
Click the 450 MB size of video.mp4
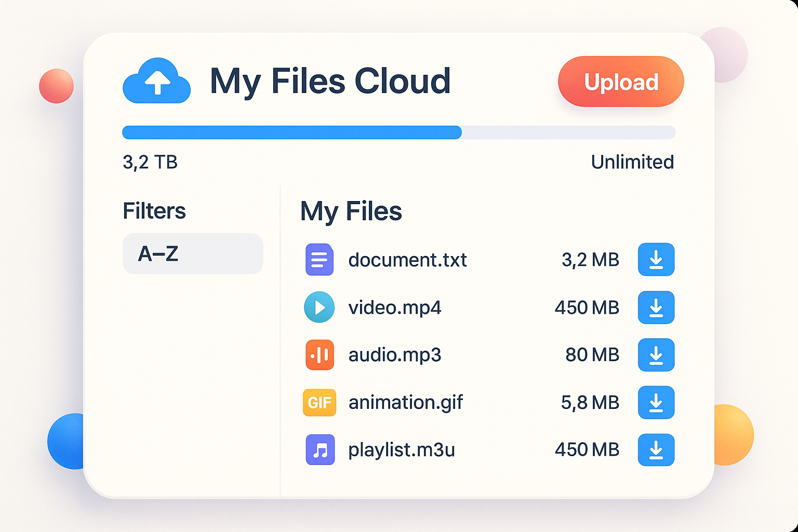pyautogui.click(x=586, y=308)
